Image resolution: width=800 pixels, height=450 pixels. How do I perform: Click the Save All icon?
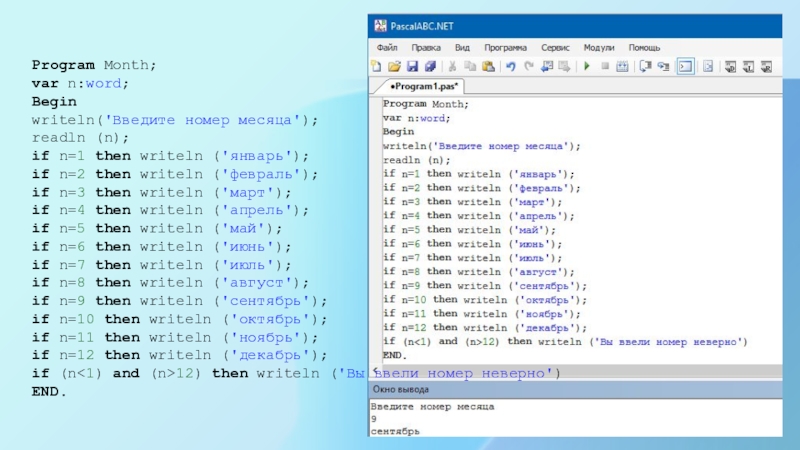click(430, 66)
